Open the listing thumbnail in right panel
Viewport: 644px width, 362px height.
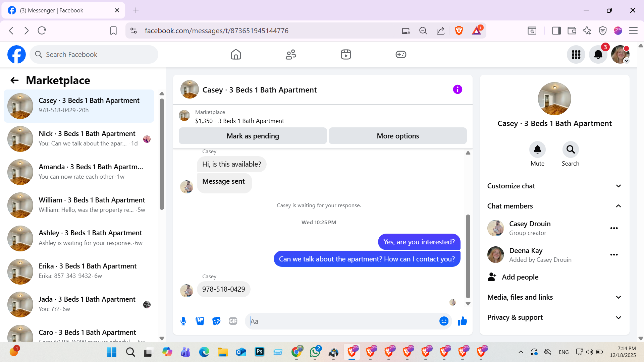point(554,99)
